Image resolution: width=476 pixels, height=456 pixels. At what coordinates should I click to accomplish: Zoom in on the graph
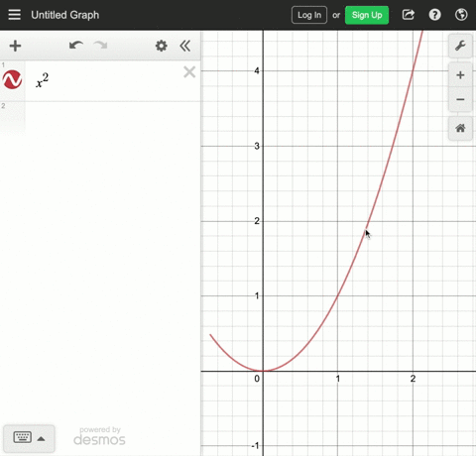pyautogui.click(x=460, y=75)
